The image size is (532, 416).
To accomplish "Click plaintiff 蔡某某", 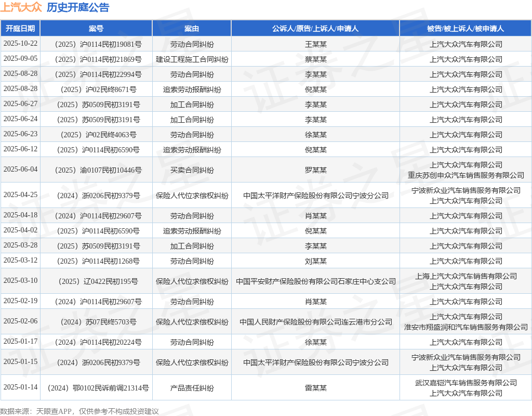I will click(315, 59).
